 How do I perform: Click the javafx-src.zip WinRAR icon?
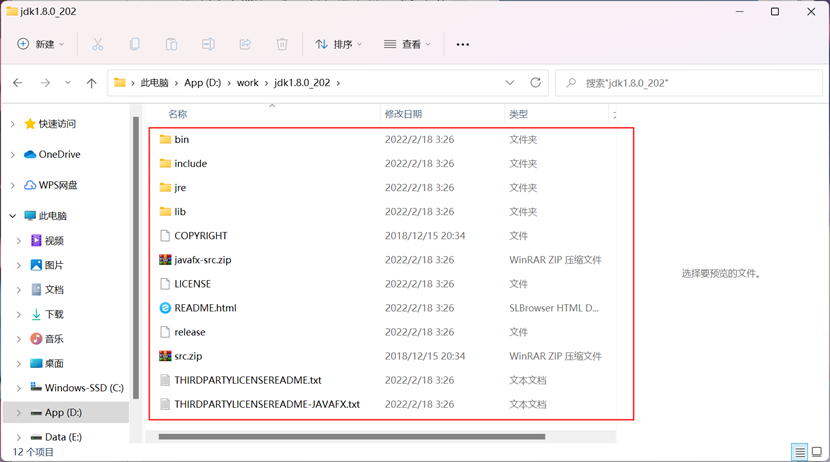(x=165, y=260)
